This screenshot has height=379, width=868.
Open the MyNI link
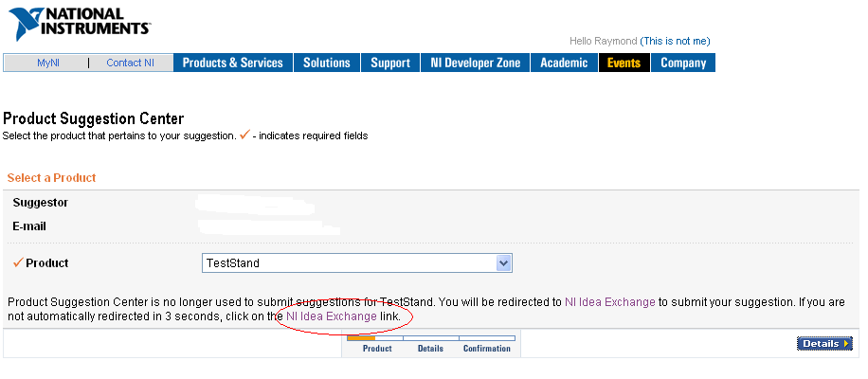coord(48,63)
